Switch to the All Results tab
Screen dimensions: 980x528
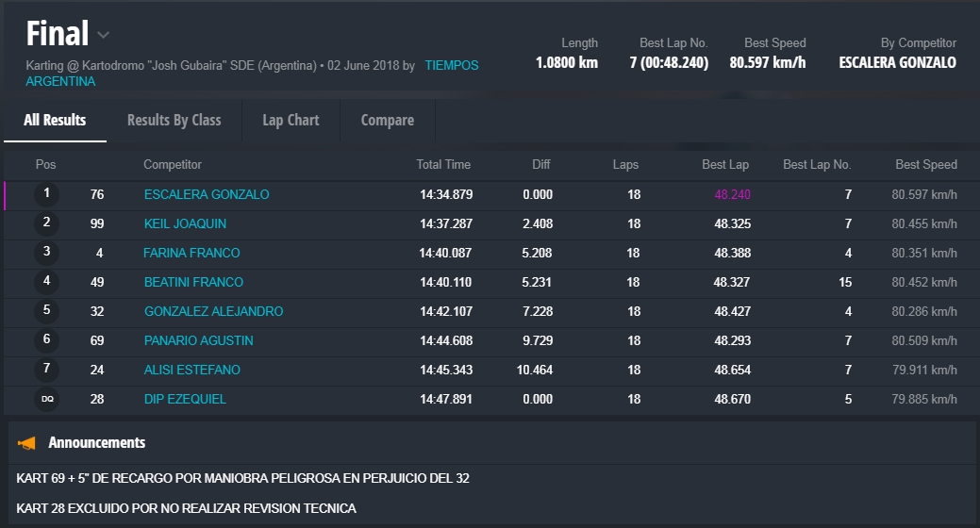tap(55, 120)
